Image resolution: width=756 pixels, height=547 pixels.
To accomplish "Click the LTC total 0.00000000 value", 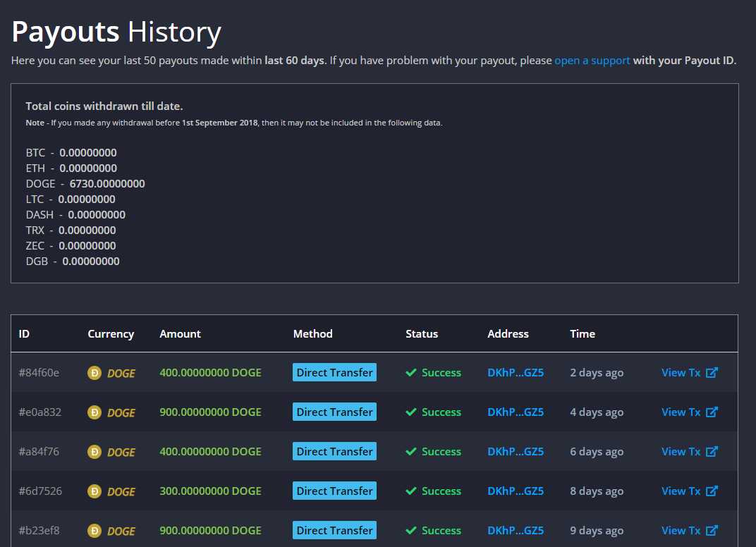I will (87, 199).
